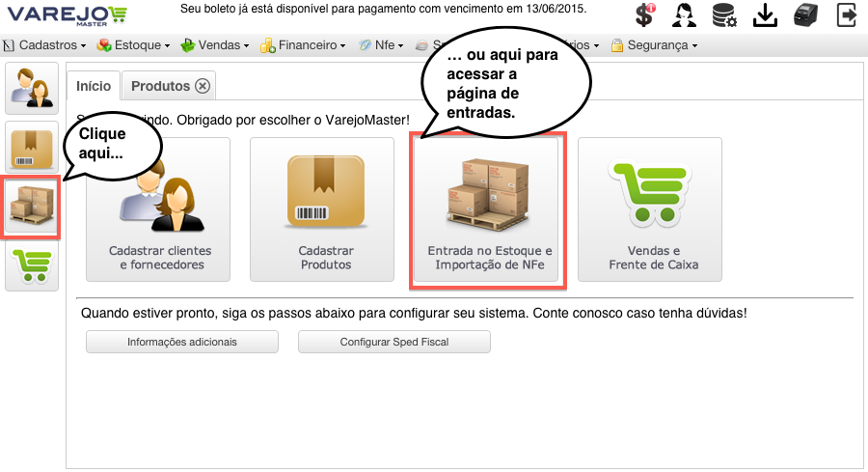
Task: Open the green shopping cart sidebar icon
Action: pyautogui.click(x=32, y=265)
